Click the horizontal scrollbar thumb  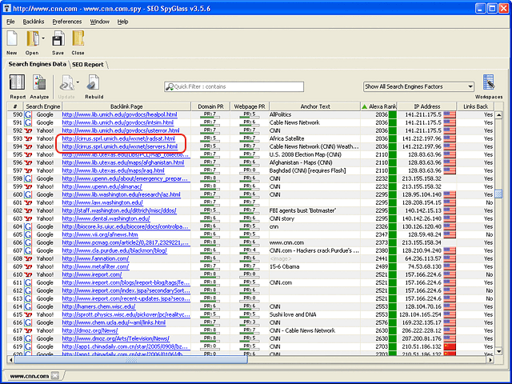click(x=131, y=360)
